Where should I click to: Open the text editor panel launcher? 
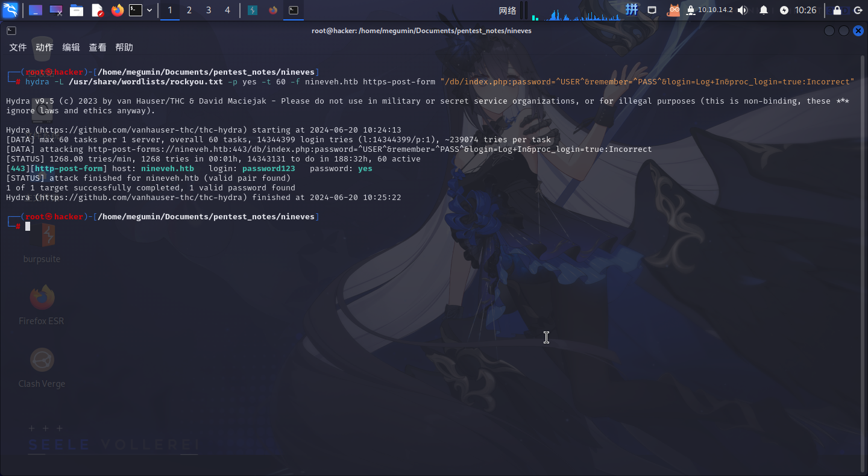click(x=97, y=10)
